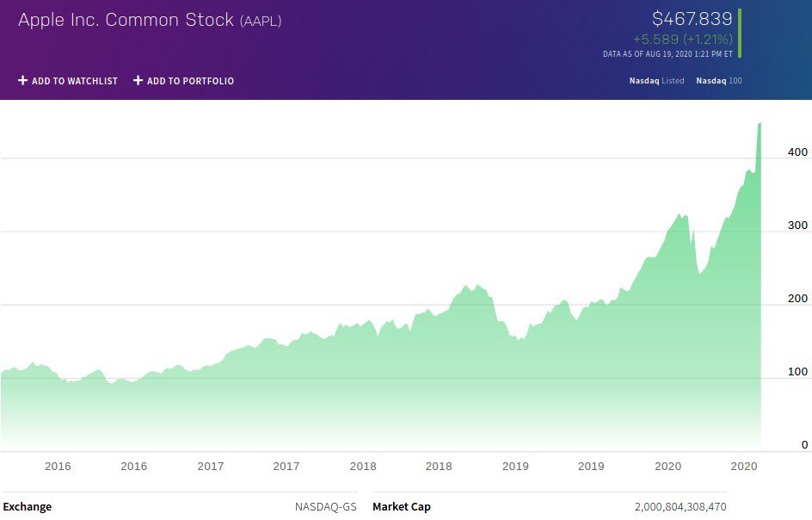
Task: Click the plus icon beside Add to Portfolio
Action: coord(138,80)
